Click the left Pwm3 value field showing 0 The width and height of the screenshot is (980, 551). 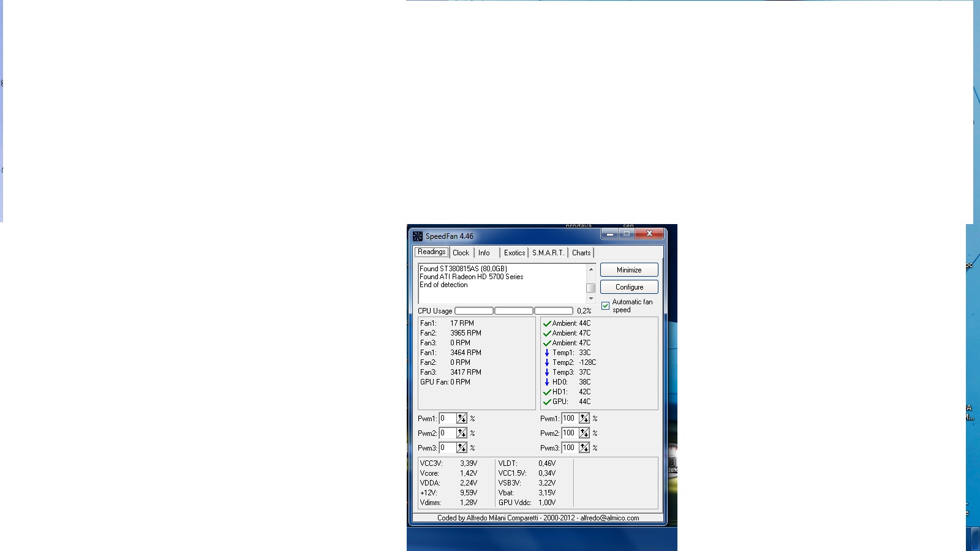click(x=448, y=448)
